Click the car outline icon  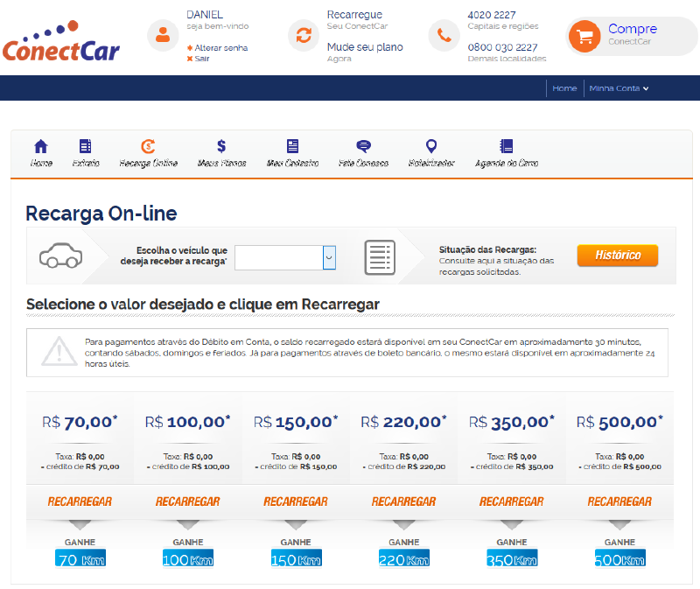tap(60, 256)
